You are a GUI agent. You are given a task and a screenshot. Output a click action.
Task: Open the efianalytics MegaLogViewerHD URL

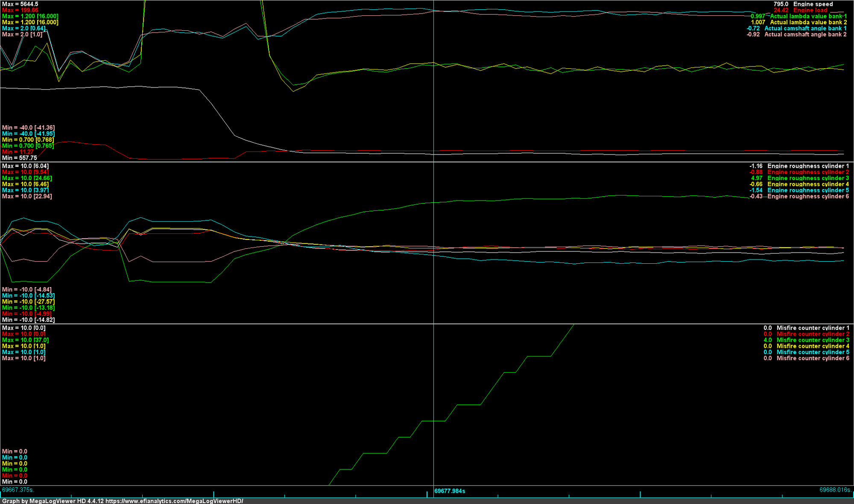174,501
